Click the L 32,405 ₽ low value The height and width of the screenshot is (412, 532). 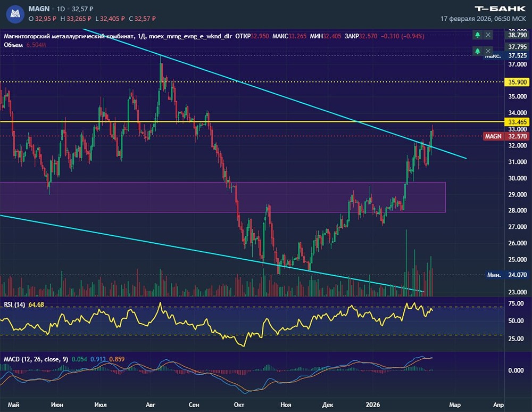pos(110,19)
